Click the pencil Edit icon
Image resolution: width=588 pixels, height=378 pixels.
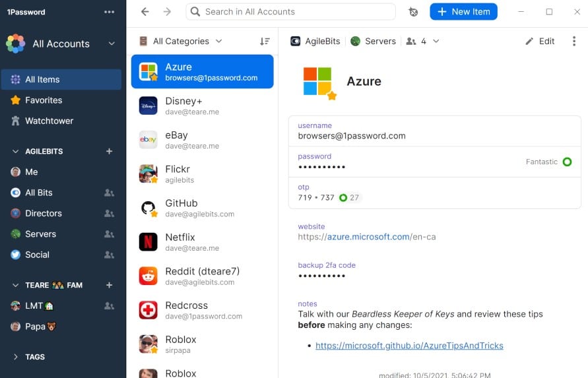coord(529,42)
